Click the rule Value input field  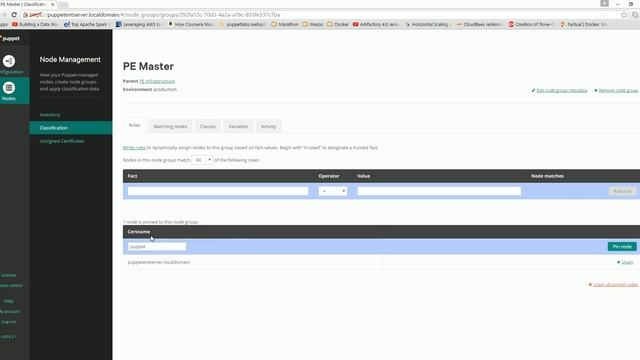(439, 191)
